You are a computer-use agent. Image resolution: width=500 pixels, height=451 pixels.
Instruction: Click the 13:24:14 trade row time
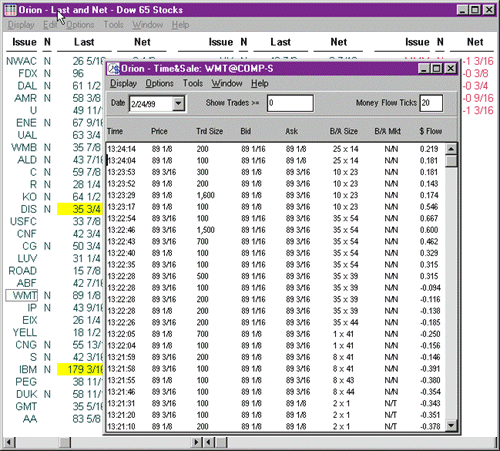tap(121, 149)
